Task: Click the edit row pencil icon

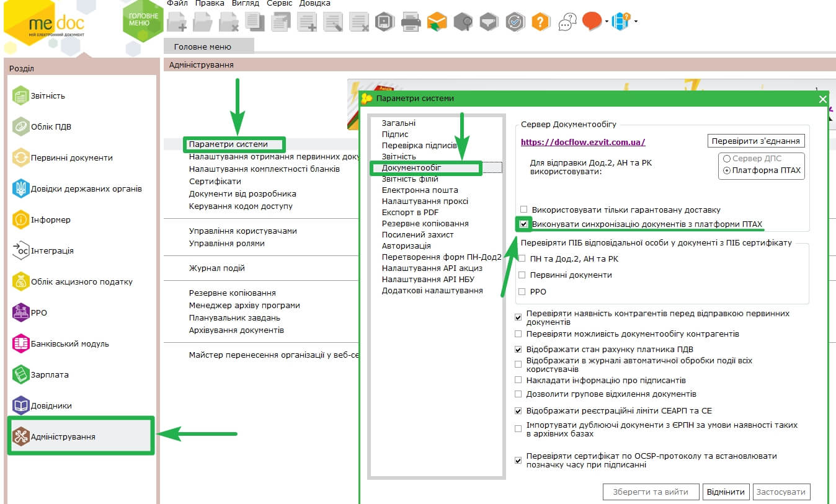Action: 333,22
